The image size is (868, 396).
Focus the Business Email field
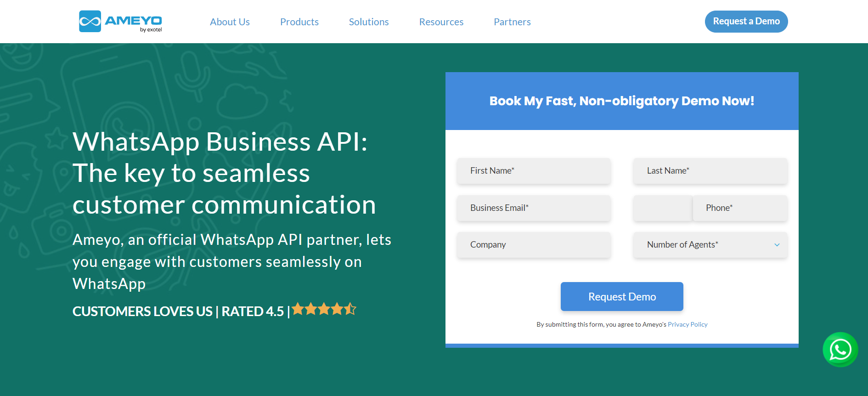pos(534,208)
